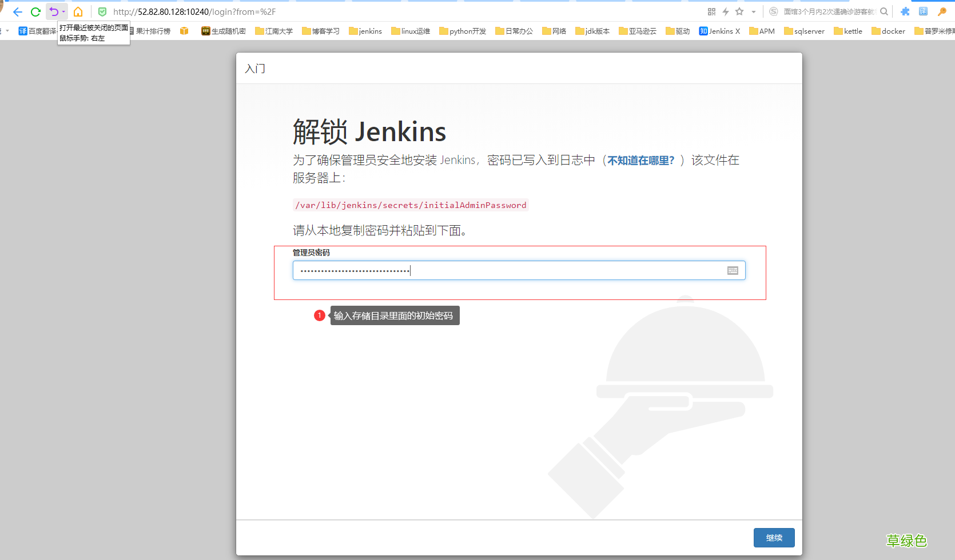Click the back navigation arrow
The image size is (955, 560).
17,11
